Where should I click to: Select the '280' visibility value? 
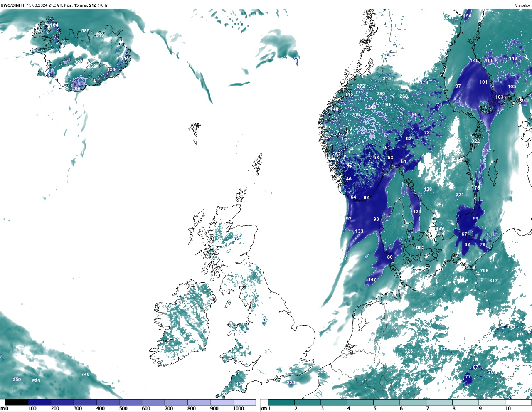(x=381, y=94)
